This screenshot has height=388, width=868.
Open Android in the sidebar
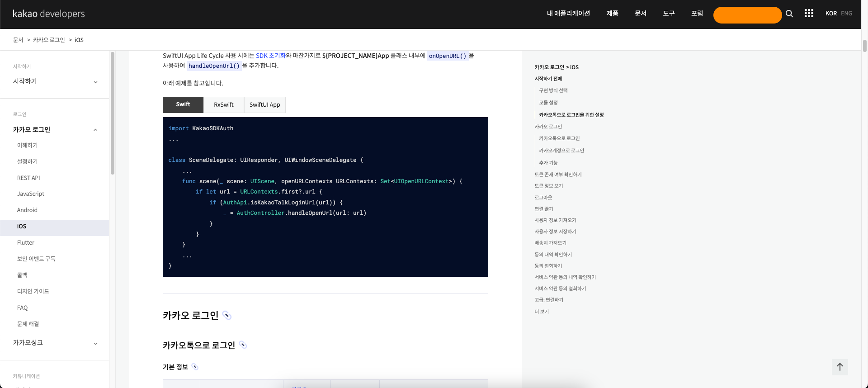(x=27, y=210)
